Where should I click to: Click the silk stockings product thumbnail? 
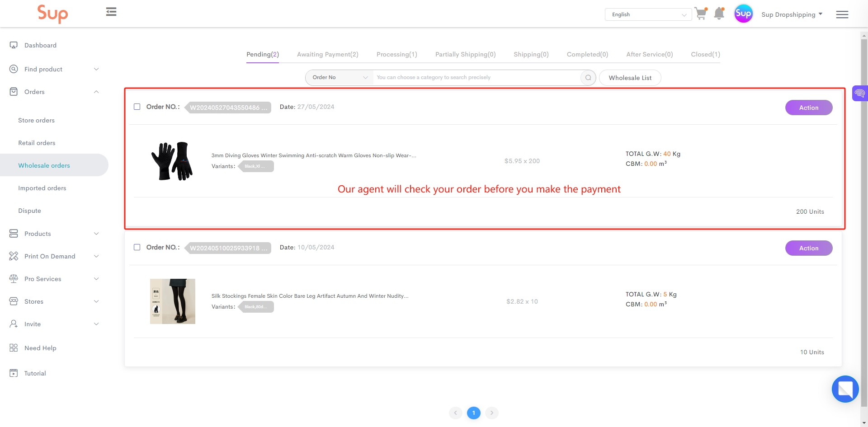coord(173,301)
